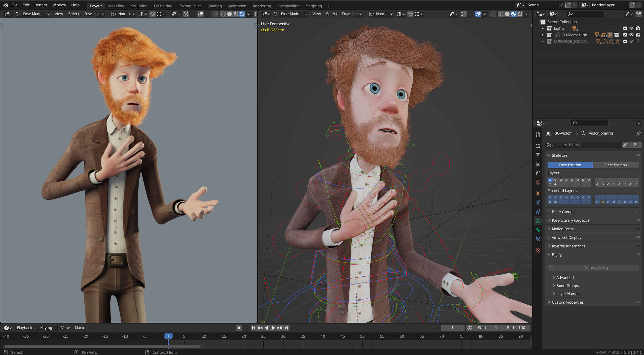Open the Render Properties tab
The width and height of the screenshot is (644, 355).
click(x=538, y=145)
